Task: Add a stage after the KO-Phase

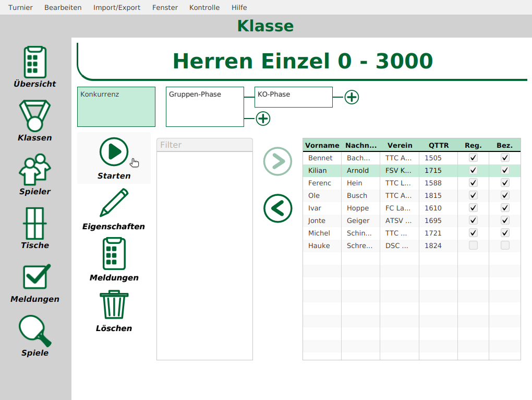Action: coord(352,97)
